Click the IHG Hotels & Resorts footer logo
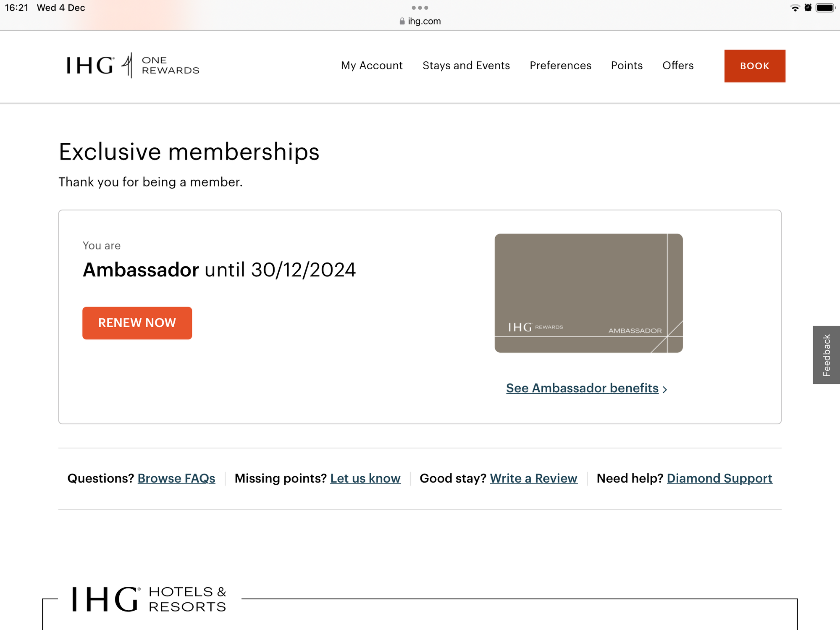Screen dimensions: 840x630 coord(149,599)
